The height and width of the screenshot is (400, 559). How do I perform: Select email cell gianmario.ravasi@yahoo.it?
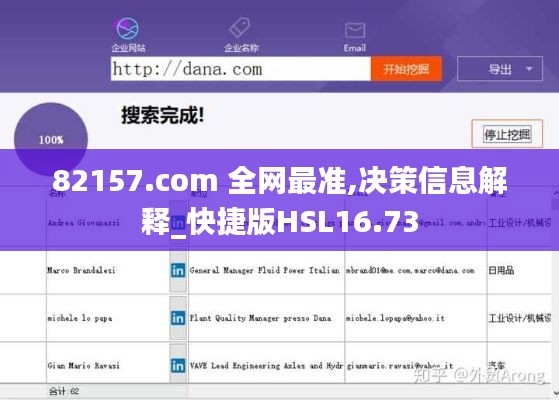(416, 365)
